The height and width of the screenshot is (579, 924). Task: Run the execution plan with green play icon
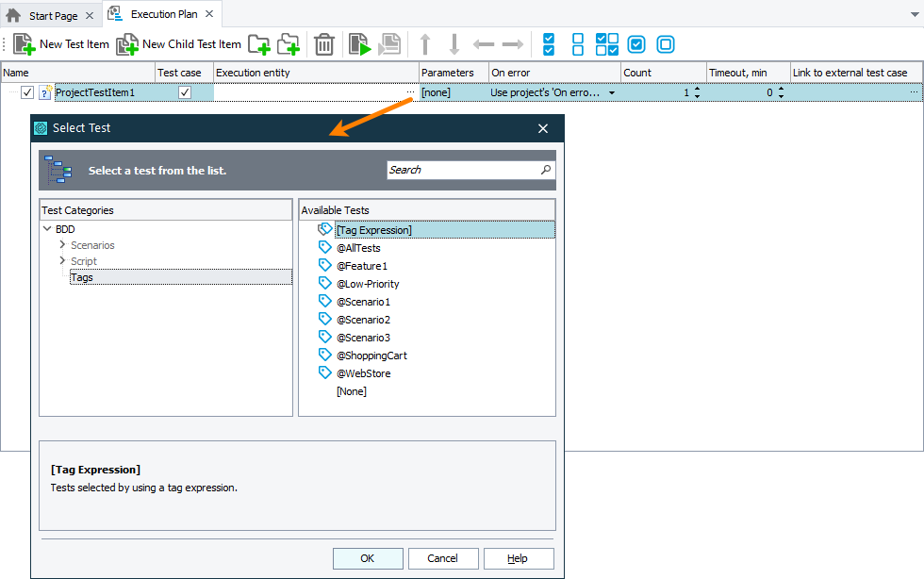point(359,44)
